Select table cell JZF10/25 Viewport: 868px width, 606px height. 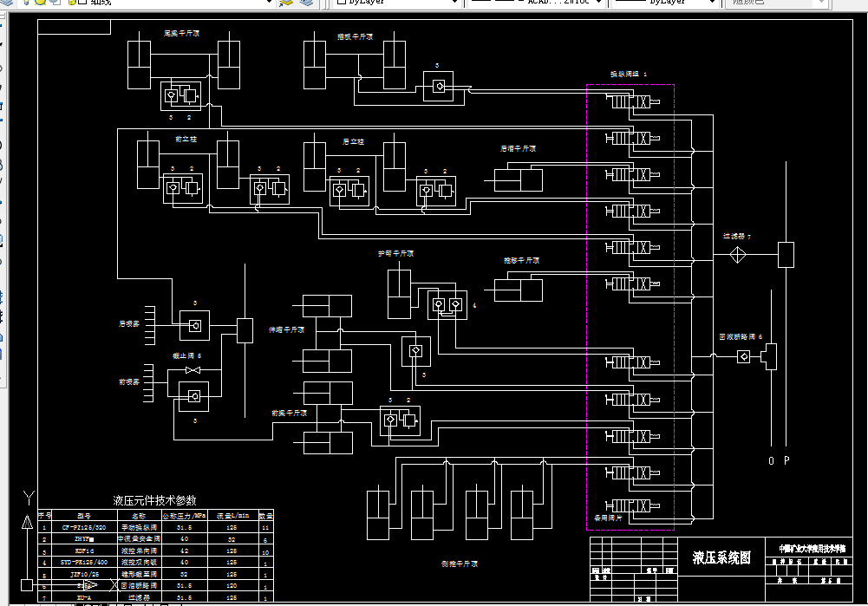[x=84, y=574]
